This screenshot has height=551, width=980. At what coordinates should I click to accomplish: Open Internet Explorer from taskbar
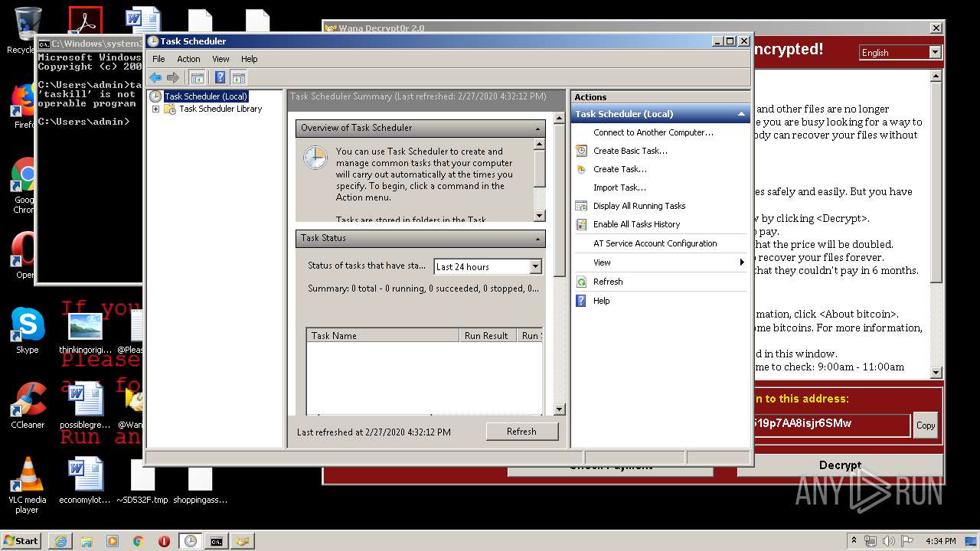[60, 541]
